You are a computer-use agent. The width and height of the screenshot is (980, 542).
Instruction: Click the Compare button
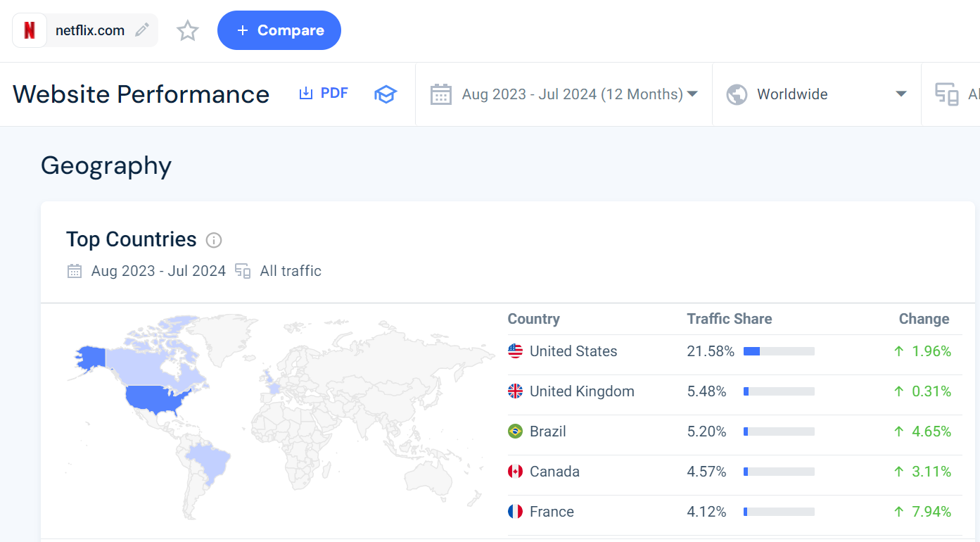coord(279,30)
